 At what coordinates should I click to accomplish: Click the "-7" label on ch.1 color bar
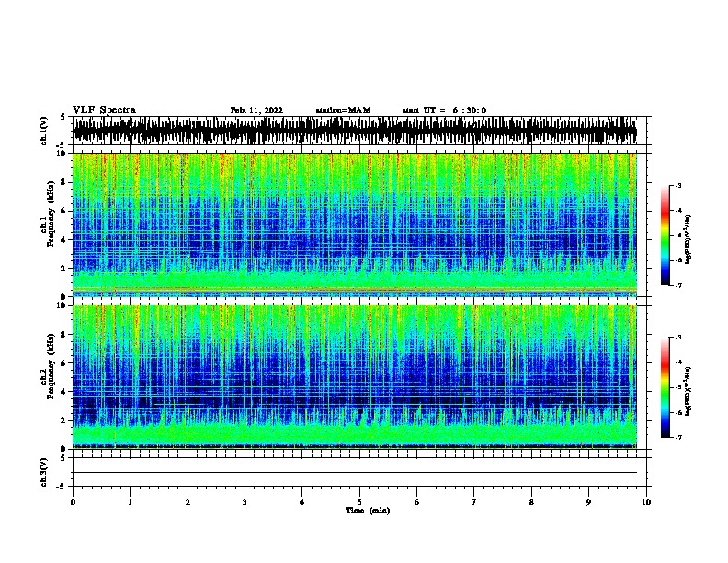[x=677, y=285]
